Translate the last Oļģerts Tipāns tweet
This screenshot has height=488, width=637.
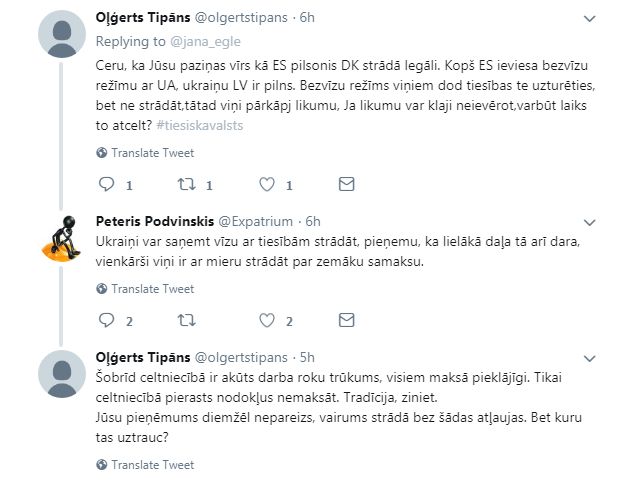[x=152, y=464]
